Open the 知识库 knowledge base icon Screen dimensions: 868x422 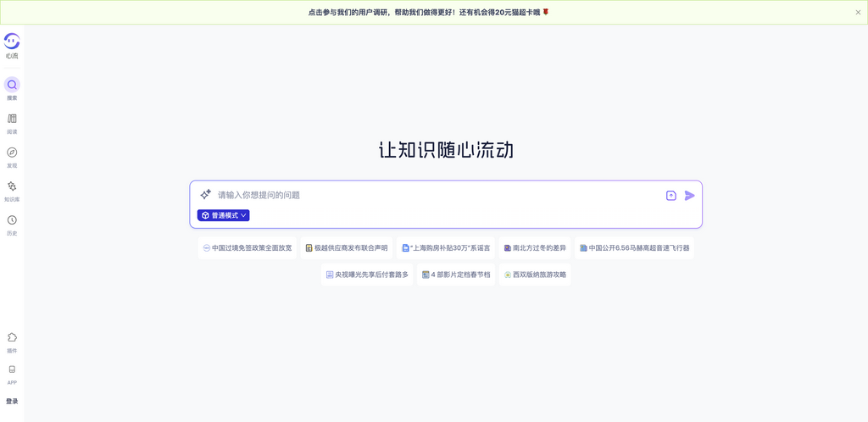tap(12, 186)
